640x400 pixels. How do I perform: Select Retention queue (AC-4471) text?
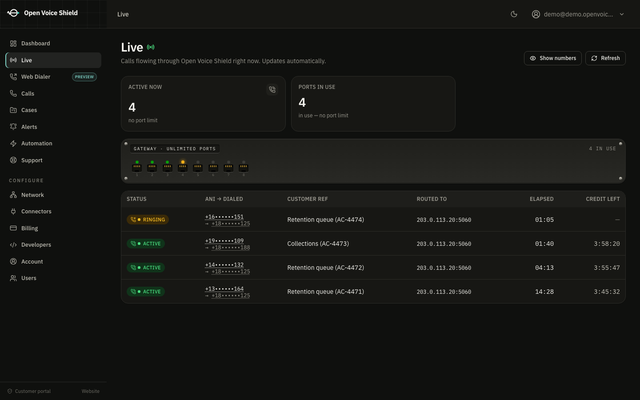(x=326, y=291)
